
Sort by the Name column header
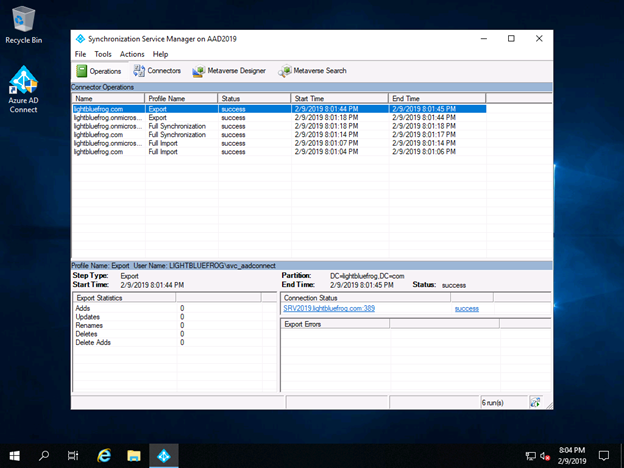coord(108,98)
